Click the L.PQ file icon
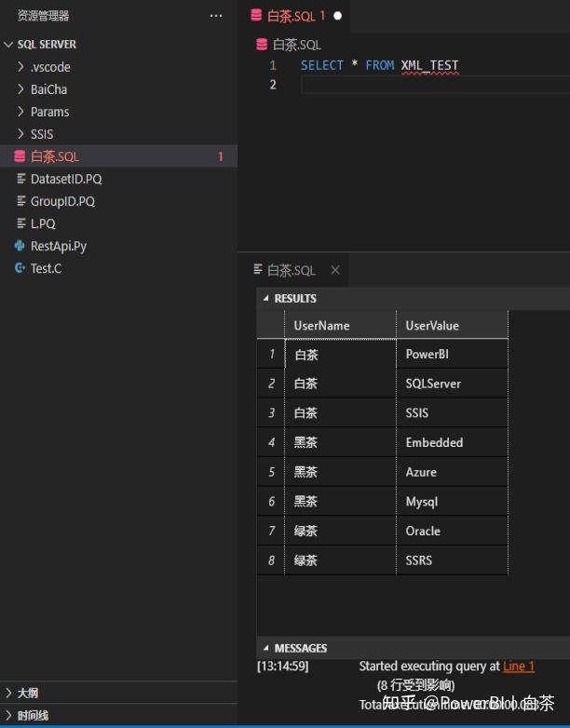The height and width of the screenshot is (728, 570). [x=20, y=223]
